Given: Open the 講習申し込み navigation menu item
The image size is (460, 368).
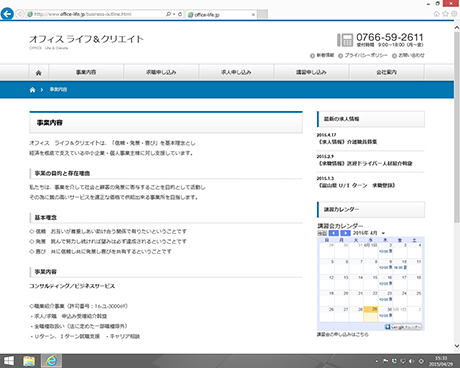Looking at the screenshot, I should pos(311,72).
